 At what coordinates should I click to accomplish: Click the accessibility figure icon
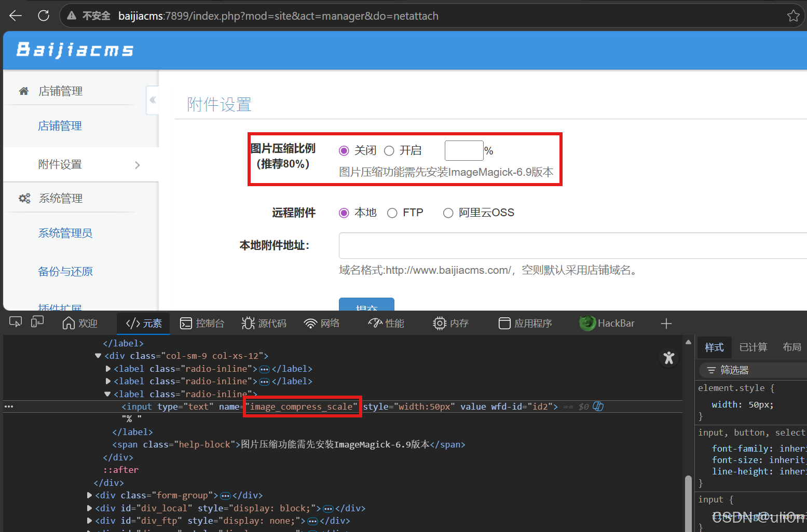669,357
